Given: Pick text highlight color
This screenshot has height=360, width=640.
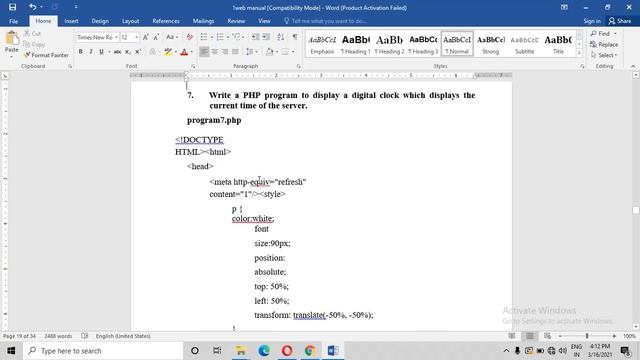Looking at the screenshot, I should [168, 52].
